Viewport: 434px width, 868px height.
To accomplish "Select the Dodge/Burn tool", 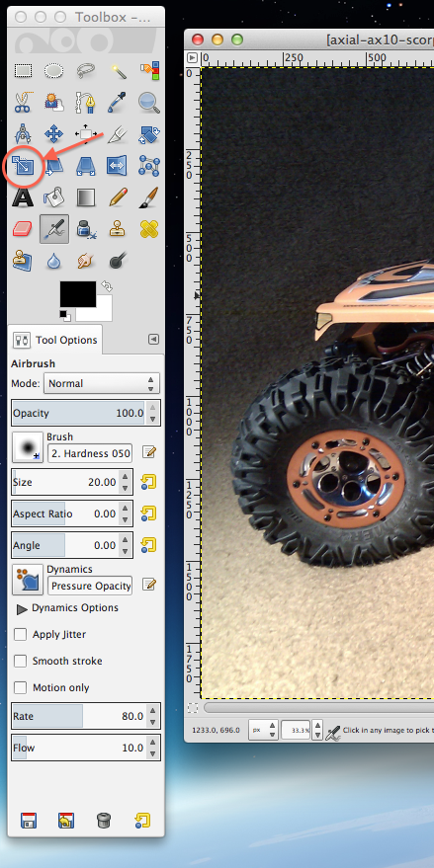I will [x=117, y=260].
